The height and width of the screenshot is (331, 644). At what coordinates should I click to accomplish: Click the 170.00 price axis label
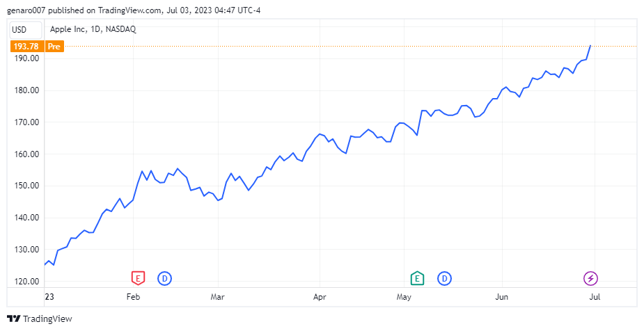click(x=26, y=122)
